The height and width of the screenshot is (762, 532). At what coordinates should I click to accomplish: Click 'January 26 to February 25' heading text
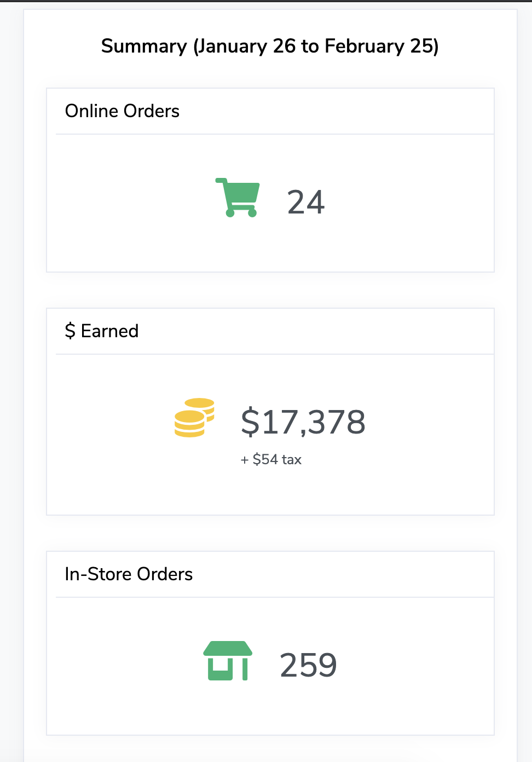[316, 46]
